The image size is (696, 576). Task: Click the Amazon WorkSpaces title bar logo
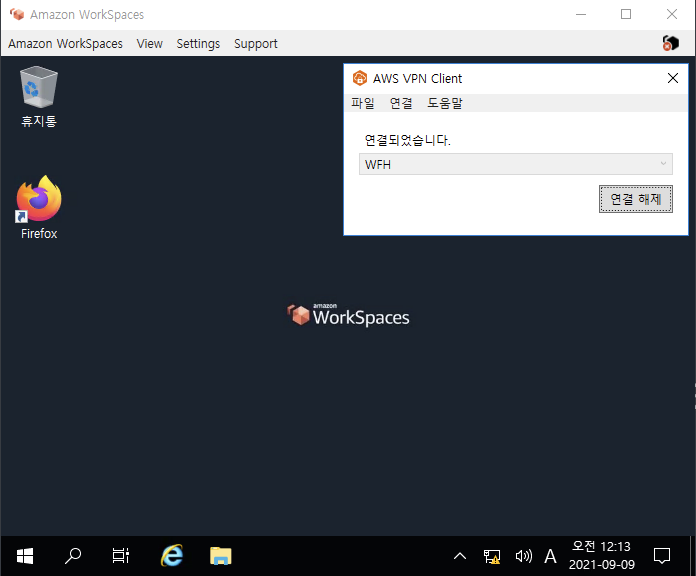17,14
